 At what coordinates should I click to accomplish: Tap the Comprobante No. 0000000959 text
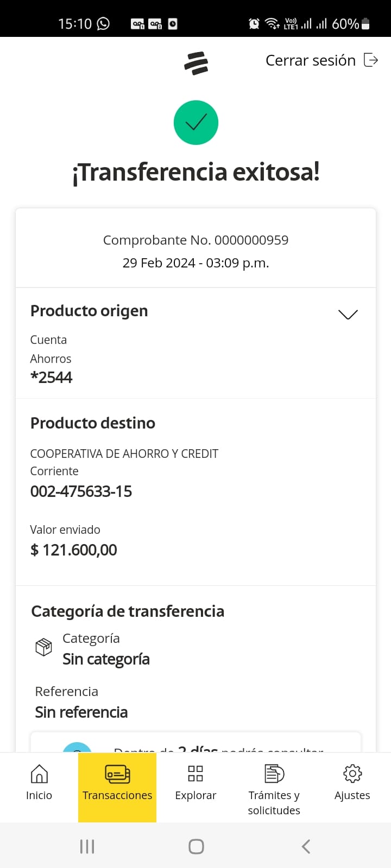tap(195, 240)
